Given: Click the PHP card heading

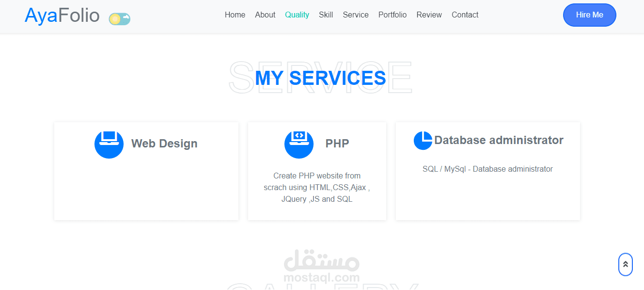Looking at the screenshot, I should click(337, 144).
